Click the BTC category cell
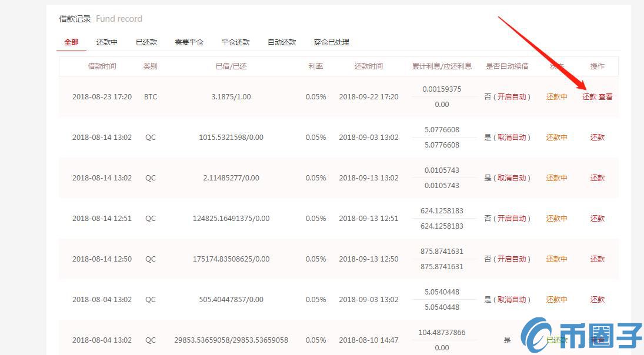Image resolution: width=644 pixels, height=355 pixels. [x=151, y=97]
